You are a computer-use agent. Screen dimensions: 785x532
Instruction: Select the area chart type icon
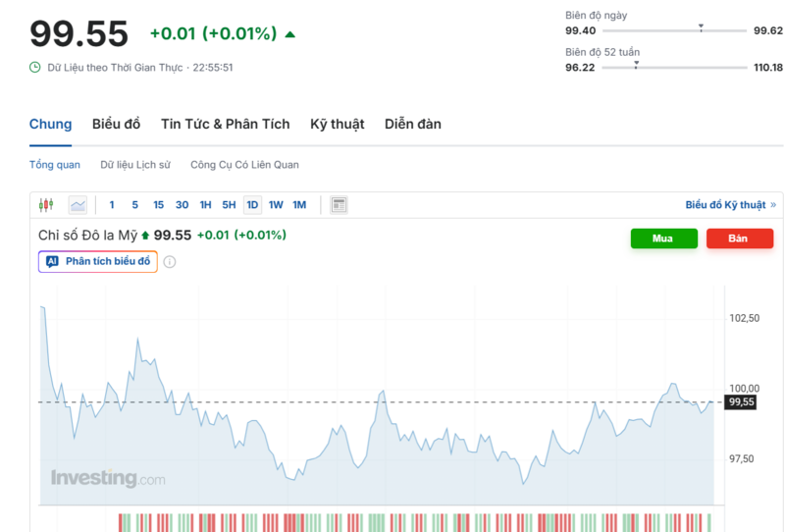pyautogui.click(x=78, y=205)
